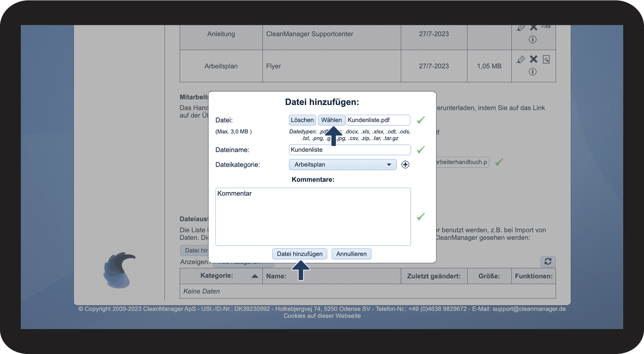Click the Name column header
The width and height of the screenshot is (644, 354).
tap(276, 276)
